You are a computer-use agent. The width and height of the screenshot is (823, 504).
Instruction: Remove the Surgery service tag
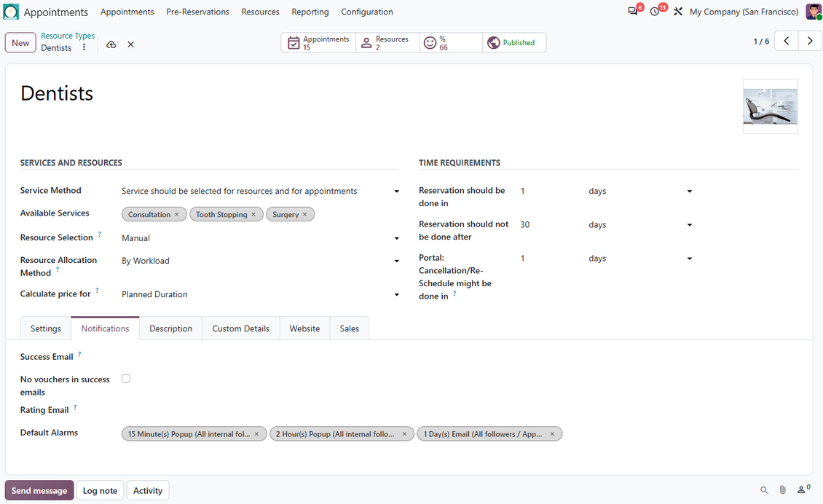pyautogui.click(x=305, y=214)
